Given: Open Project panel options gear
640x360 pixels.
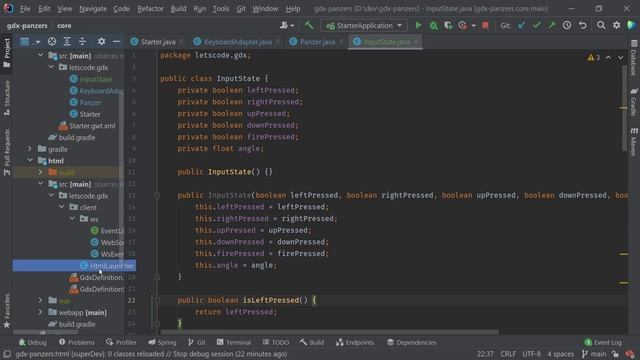Looking at the screenshot, I should (x=101, y=41).
